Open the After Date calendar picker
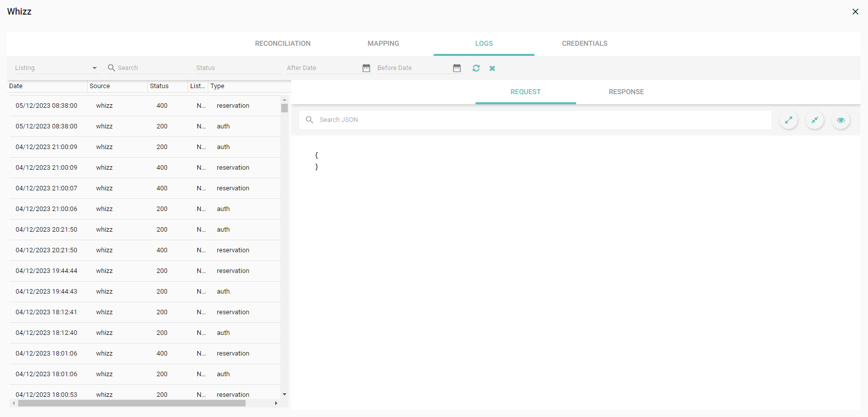 click(x=366, y=68)
